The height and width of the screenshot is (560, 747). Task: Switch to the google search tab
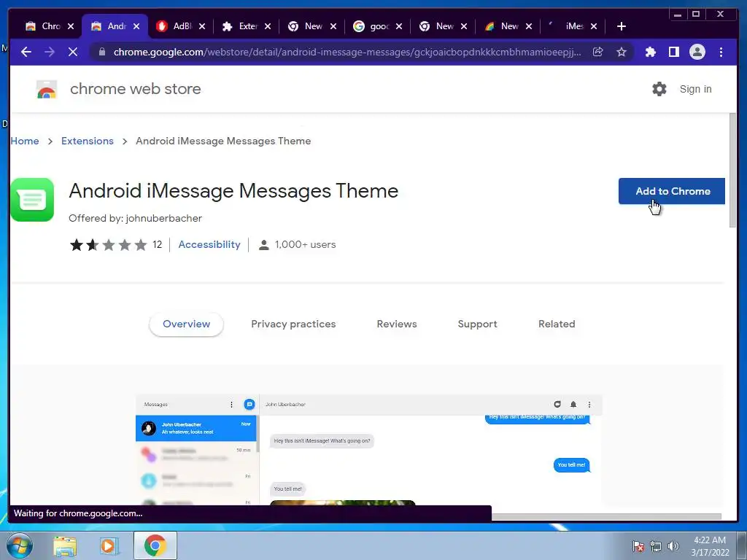pos(372,26)
